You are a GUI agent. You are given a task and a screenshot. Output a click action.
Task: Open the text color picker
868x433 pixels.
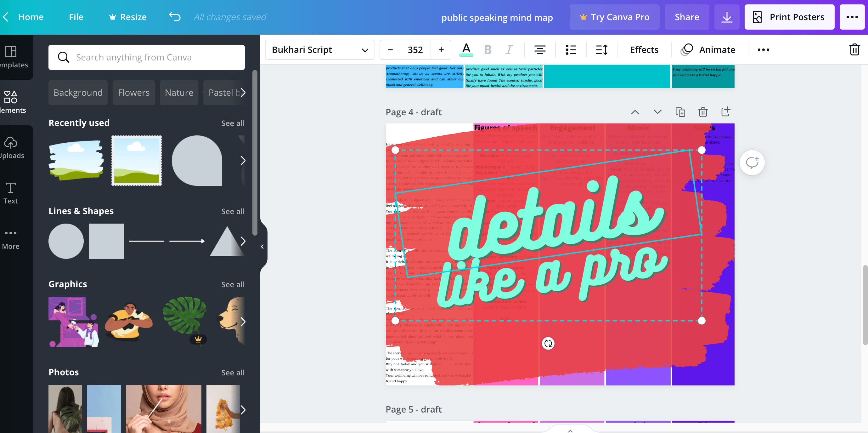coord(466,49)
